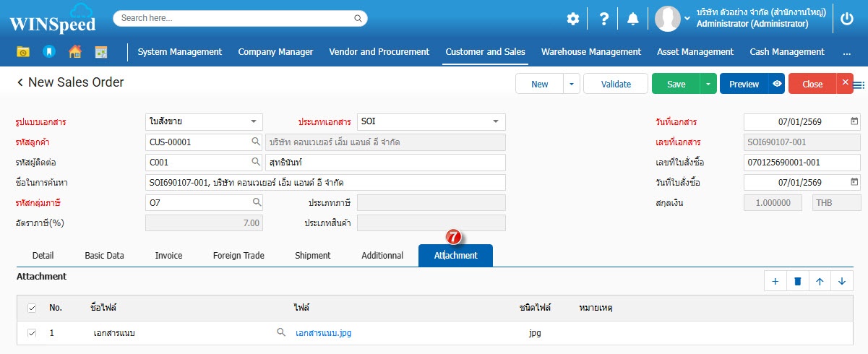Click the settings gear icon in header
Viewport: 868px width, 354px height.
573,20
